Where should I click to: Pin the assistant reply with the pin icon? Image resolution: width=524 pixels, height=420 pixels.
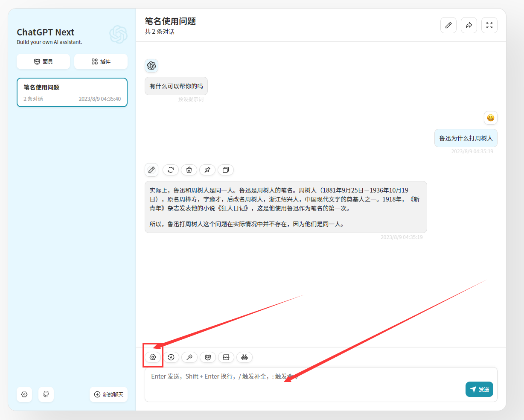click(x=207, y=170)
